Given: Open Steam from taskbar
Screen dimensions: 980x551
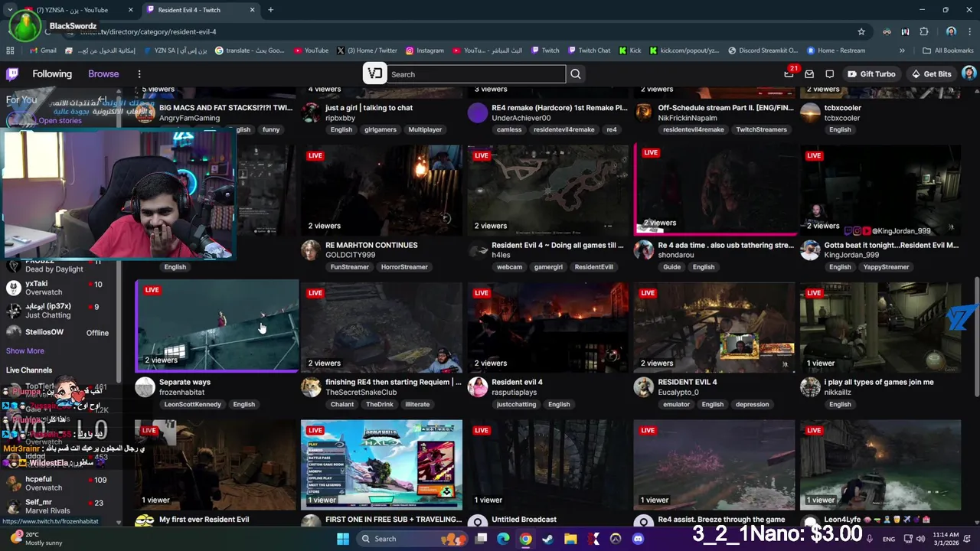Looking at the screenshot, I should (547, 539).
